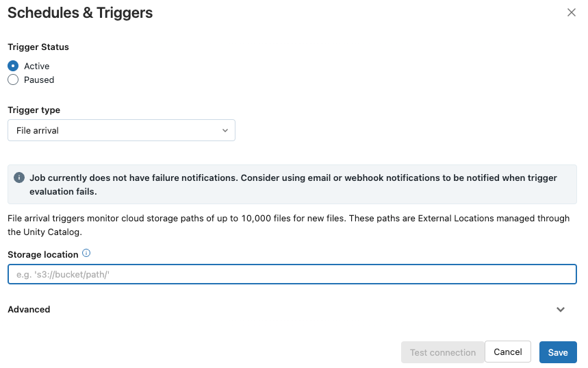The image size is (588, 368).
Task: Save the trigger configuration
Action: click(x=558, y=352)
